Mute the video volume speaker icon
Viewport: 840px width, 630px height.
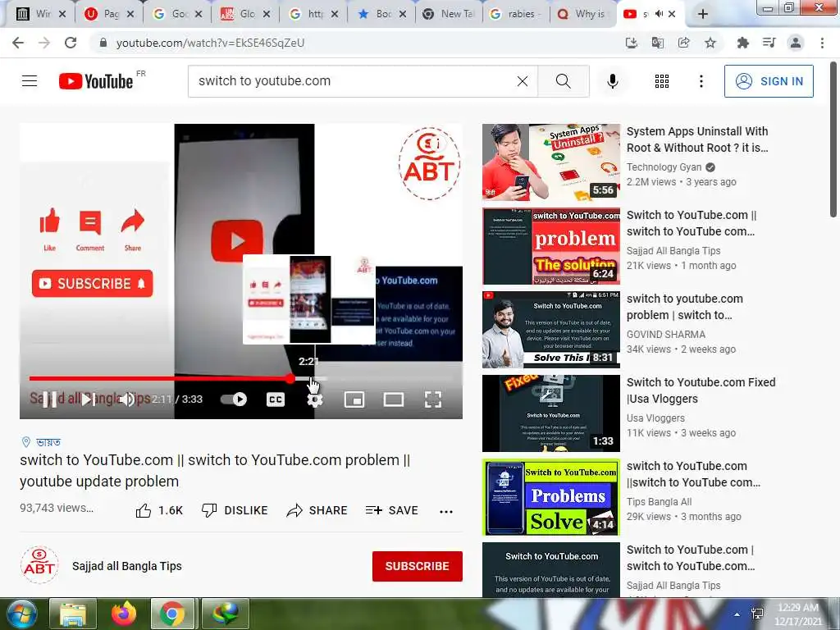(127, 399)
